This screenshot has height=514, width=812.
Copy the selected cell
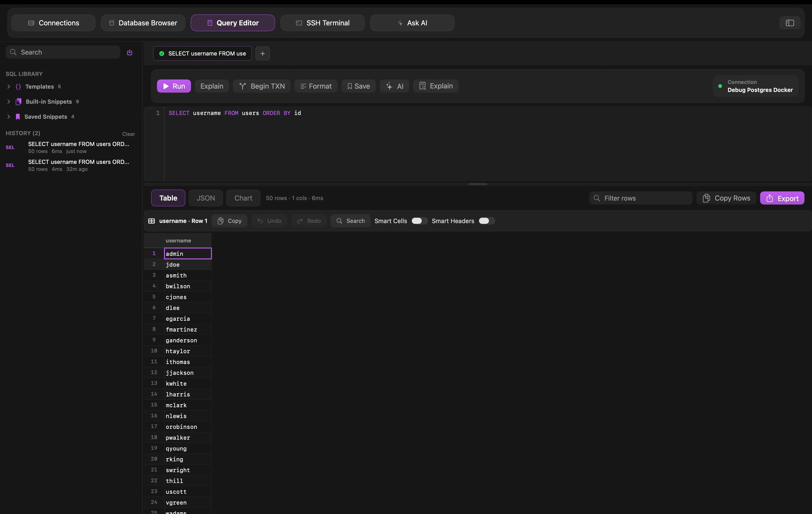pos(230,221)
